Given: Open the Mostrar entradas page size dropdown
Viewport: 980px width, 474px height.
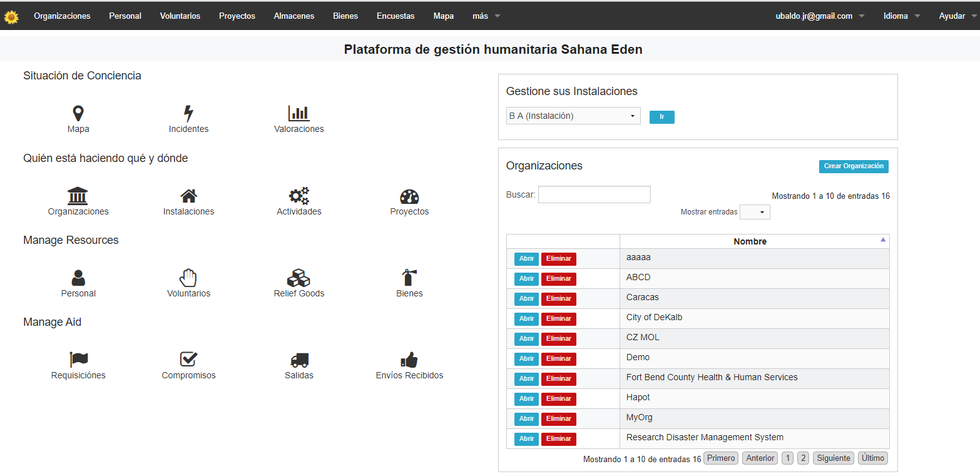Looking at the screenshot, I should point(755,212).
